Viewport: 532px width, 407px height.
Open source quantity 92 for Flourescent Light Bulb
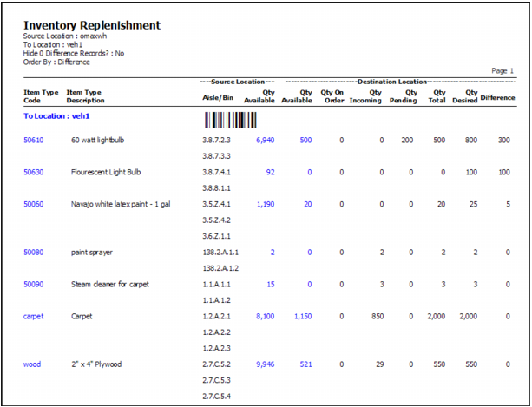coord(270,172)
